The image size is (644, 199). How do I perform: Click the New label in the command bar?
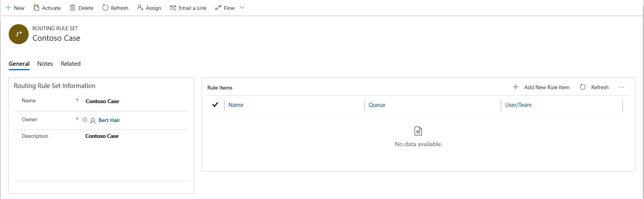click(19, 8)
